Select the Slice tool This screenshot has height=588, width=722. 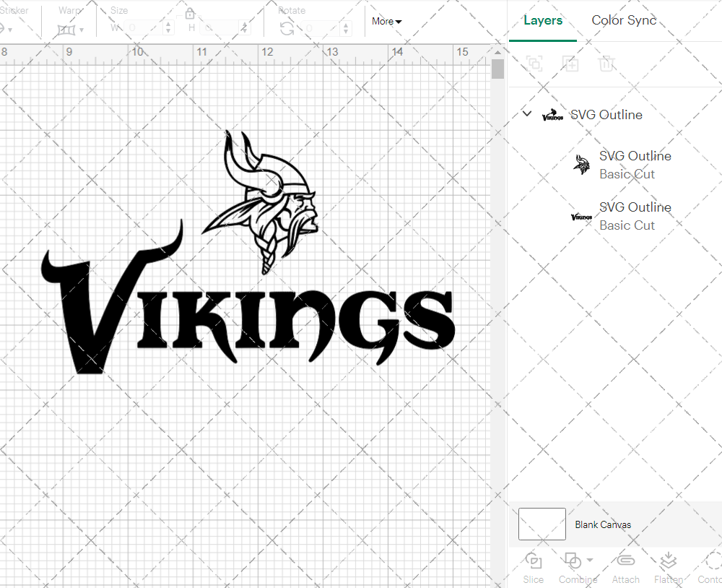533,567
